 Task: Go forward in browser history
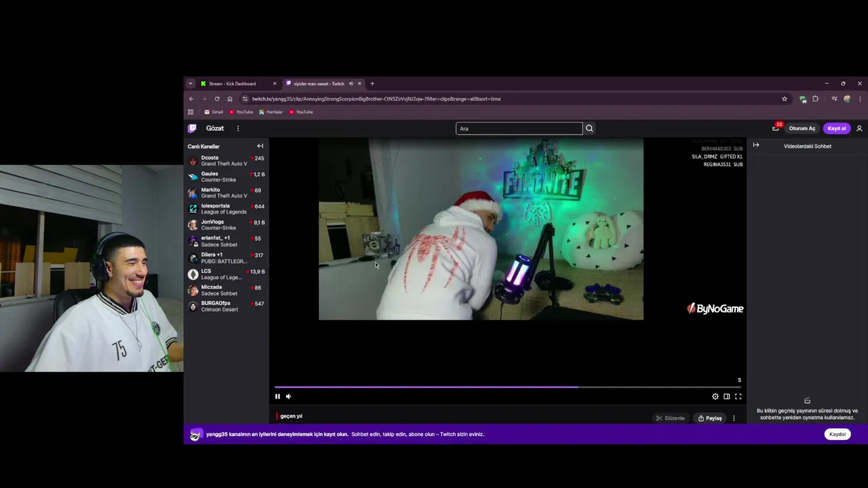(204, 99)
